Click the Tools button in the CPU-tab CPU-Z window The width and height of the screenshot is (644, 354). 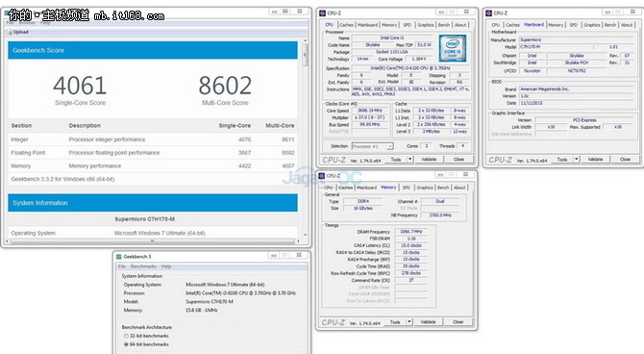(x=396, y=159)
